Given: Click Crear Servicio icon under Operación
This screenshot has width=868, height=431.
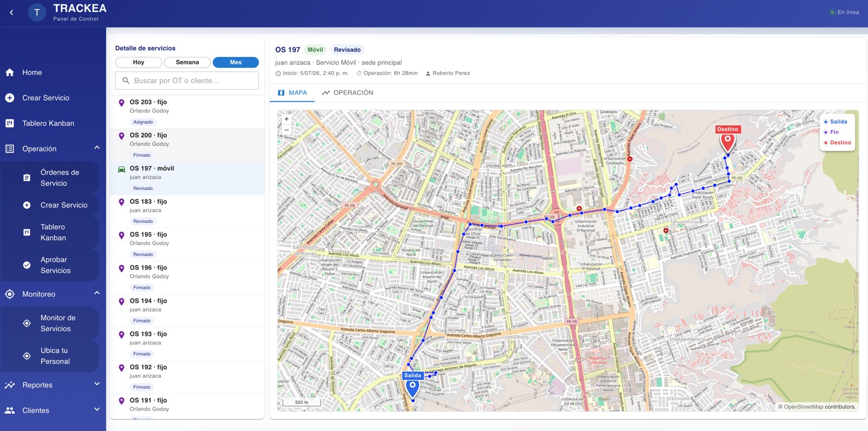Looking at the screenshot, I should [27, 205].
